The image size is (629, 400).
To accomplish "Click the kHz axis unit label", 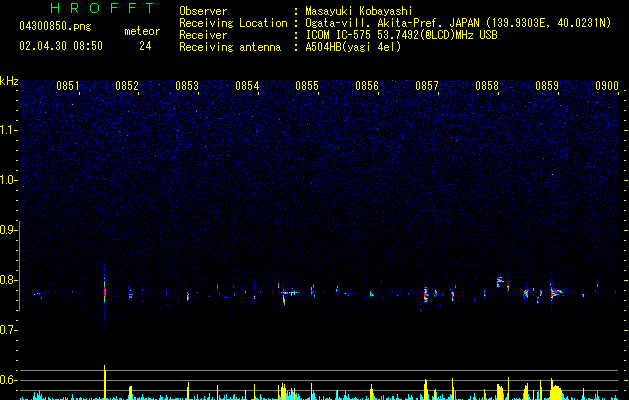I will click(x=9, y=81).
